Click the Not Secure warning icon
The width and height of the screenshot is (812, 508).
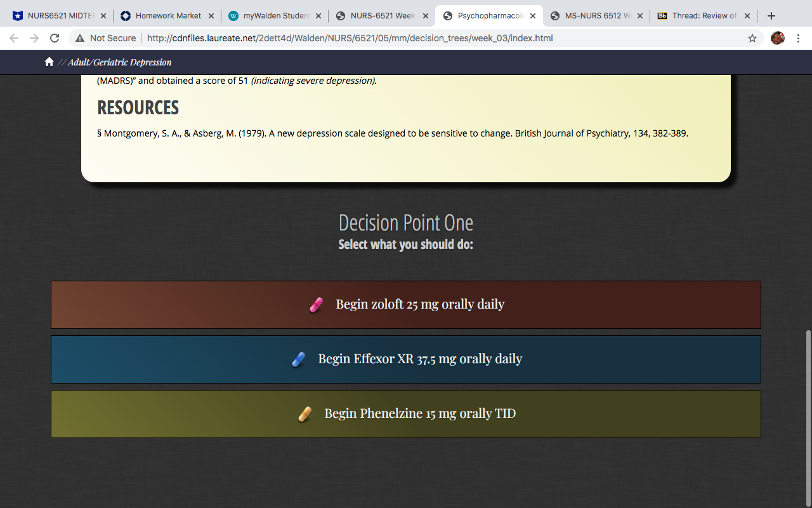pos(80,38)
